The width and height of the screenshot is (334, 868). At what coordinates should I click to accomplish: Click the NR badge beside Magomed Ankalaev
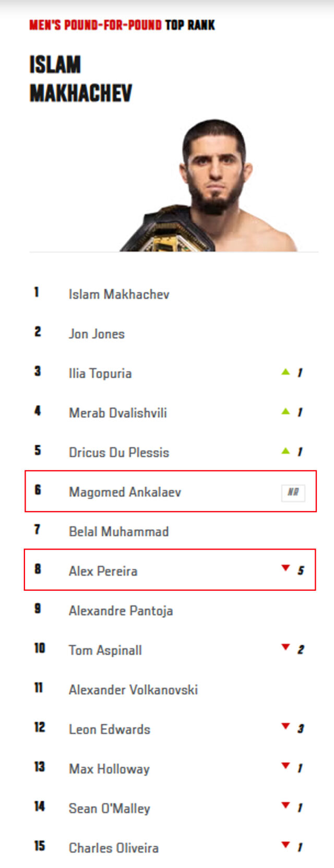[293, 492]
